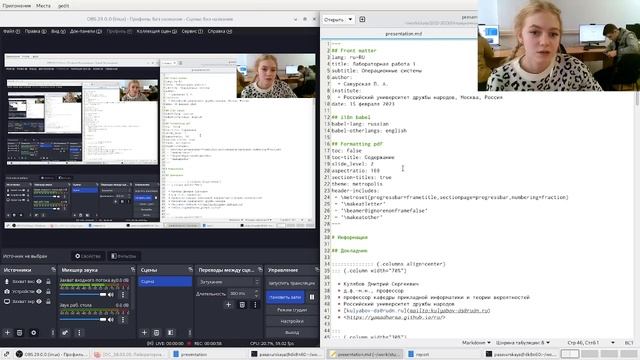Screen dimensions: 640x360
Task: Remove selected source with trash icon
Action: click(19, 333)
